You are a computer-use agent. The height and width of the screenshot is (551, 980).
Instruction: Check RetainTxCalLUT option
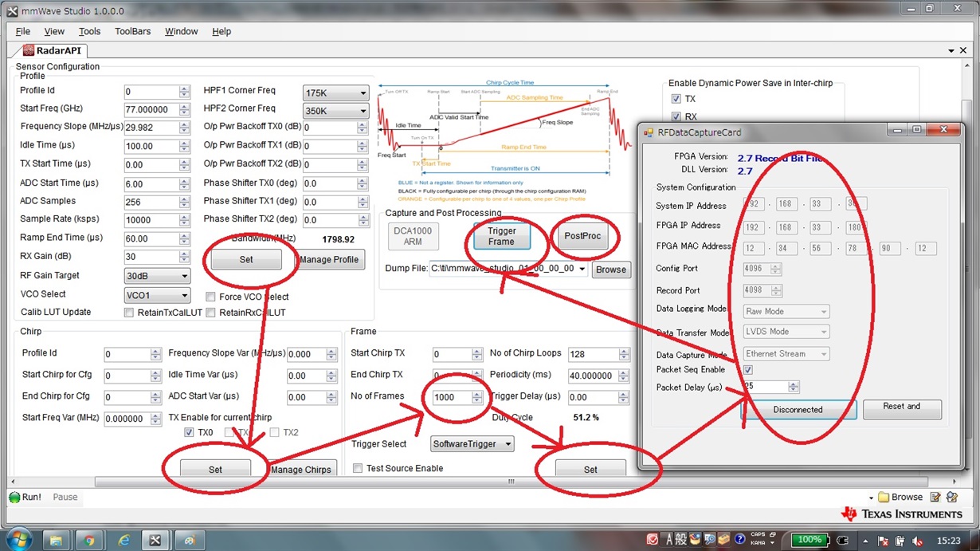click(129, 313)
